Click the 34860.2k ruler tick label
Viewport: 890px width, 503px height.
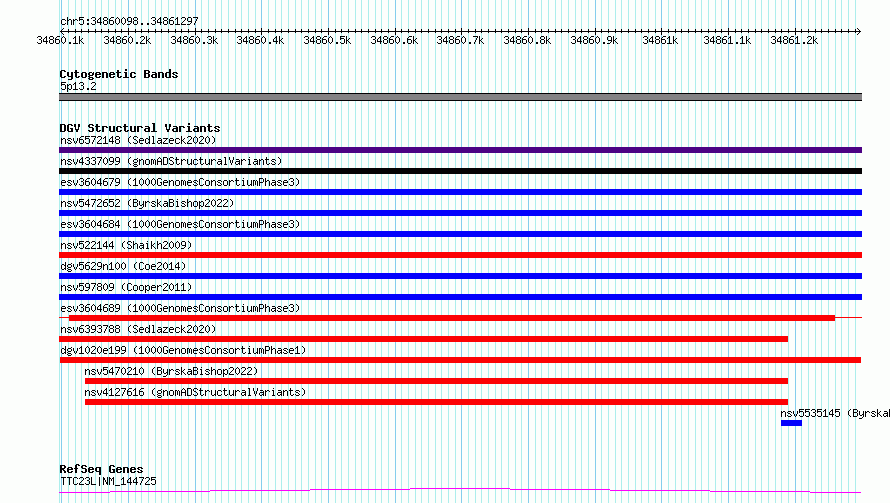[x=127, y=40]
